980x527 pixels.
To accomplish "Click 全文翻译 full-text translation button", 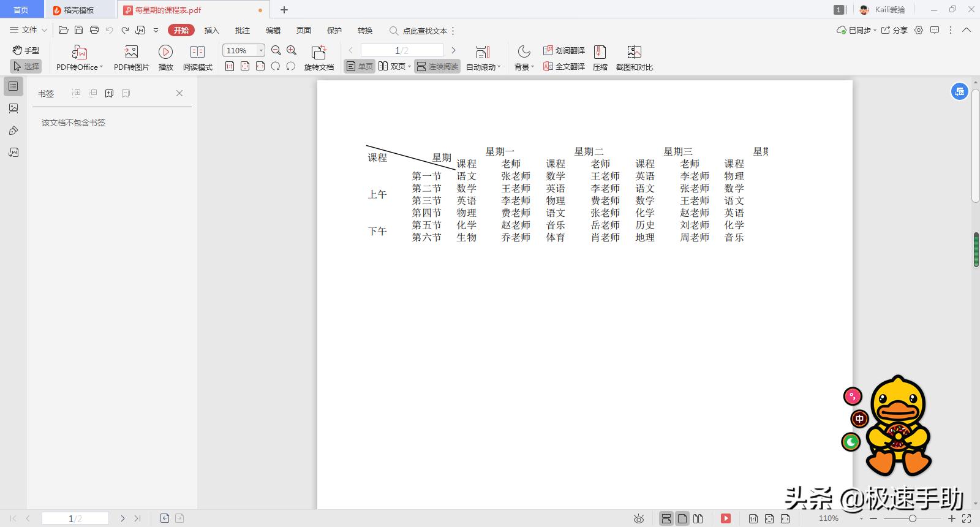I will point(564,66).
